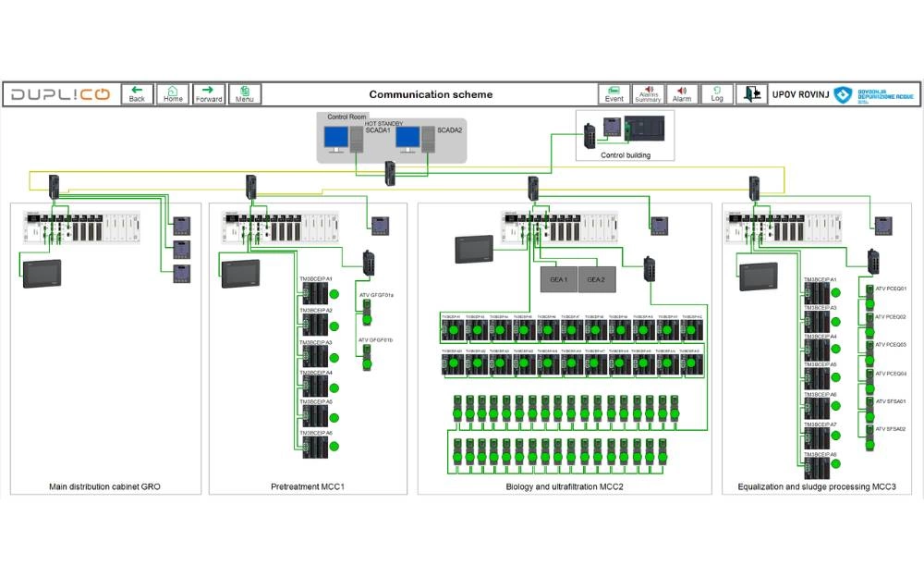
Task: Click the HMI touch panel in Main distribution cabinet GRO
Action: click(x=42, y=272)
